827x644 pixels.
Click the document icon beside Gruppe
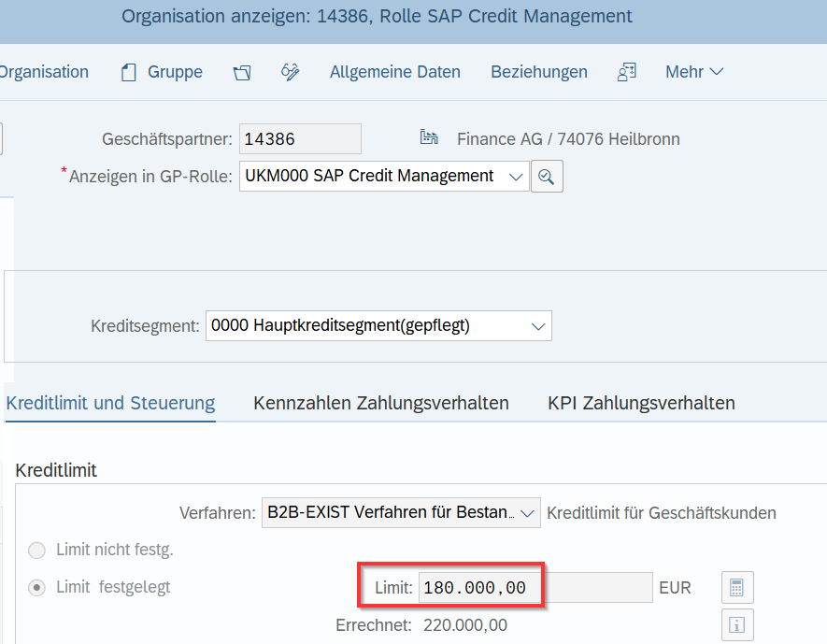pos(128,71)
